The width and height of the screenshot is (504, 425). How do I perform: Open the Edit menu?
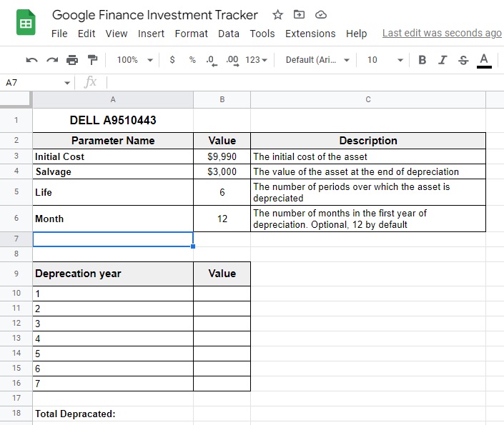coord(87,34)
